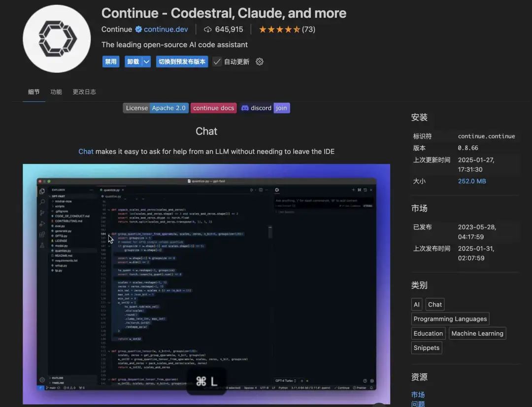Click Explorer icon in demo image activity bar
Image resolution: width=532 pixels, height=407 pixels.
coord(42,191)
